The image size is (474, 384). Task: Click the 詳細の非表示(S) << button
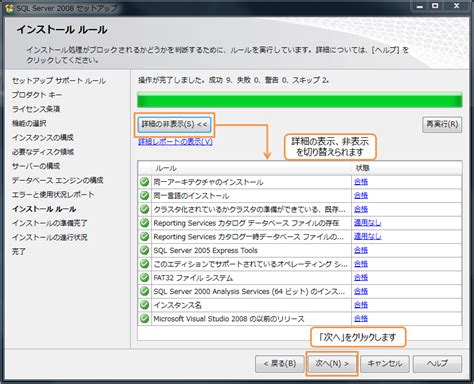175,125
